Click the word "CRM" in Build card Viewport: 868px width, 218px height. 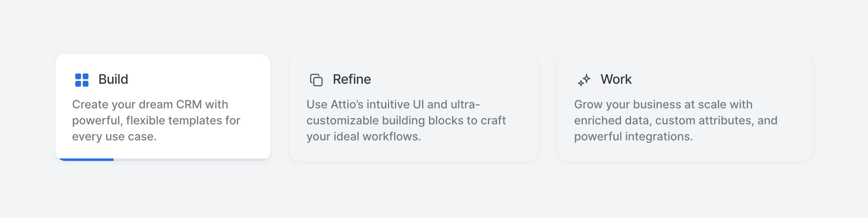tap(189, 105)
